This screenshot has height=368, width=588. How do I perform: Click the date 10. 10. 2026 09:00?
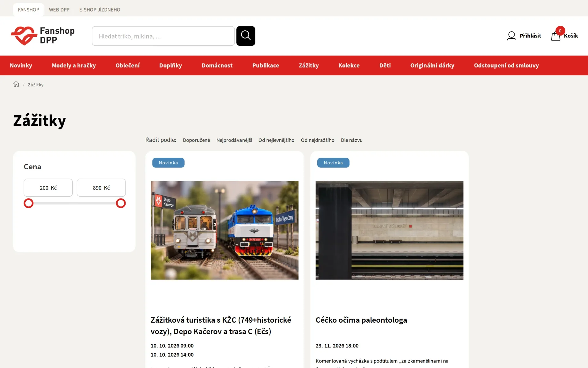coord(172,346)
